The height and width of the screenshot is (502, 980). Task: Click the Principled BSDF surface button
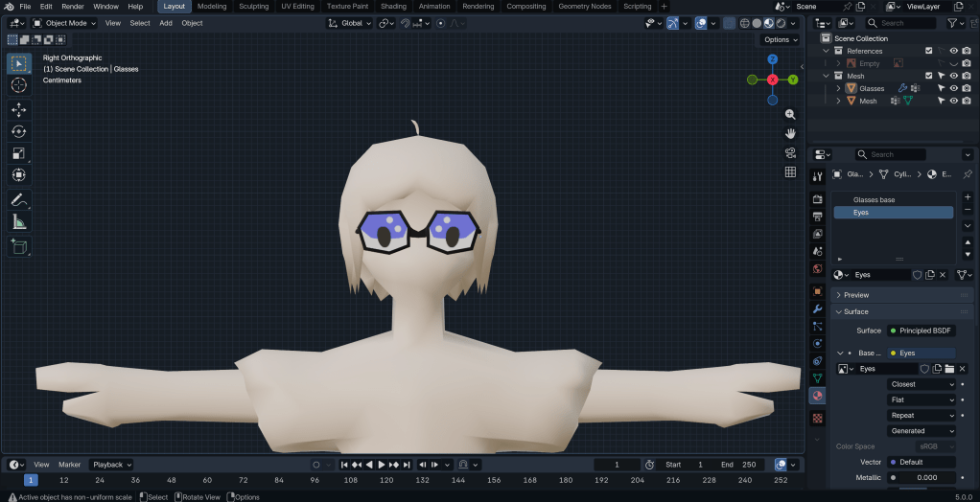[x=921, y=331]
